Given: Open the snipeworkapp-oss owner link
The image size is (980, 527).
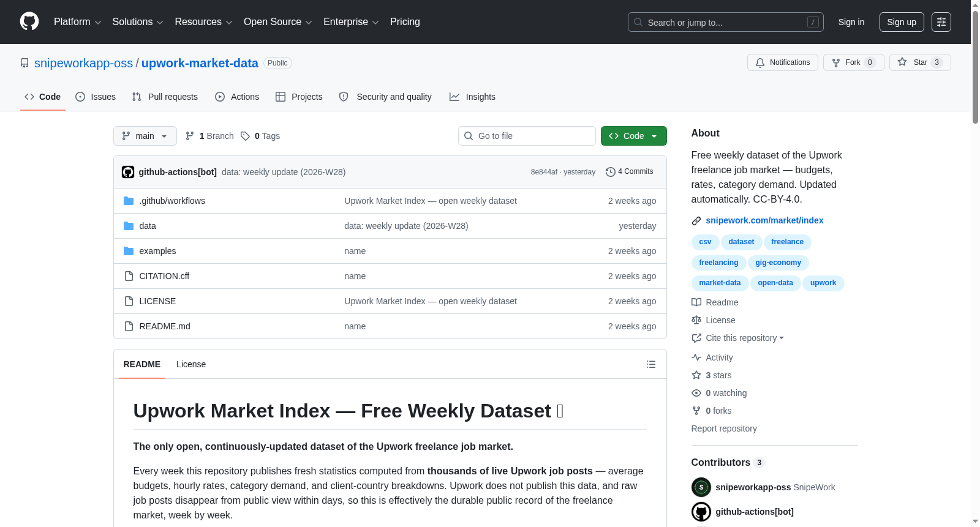Looking at the screenshot, I should pyautogui.click(x=83, y=63).
